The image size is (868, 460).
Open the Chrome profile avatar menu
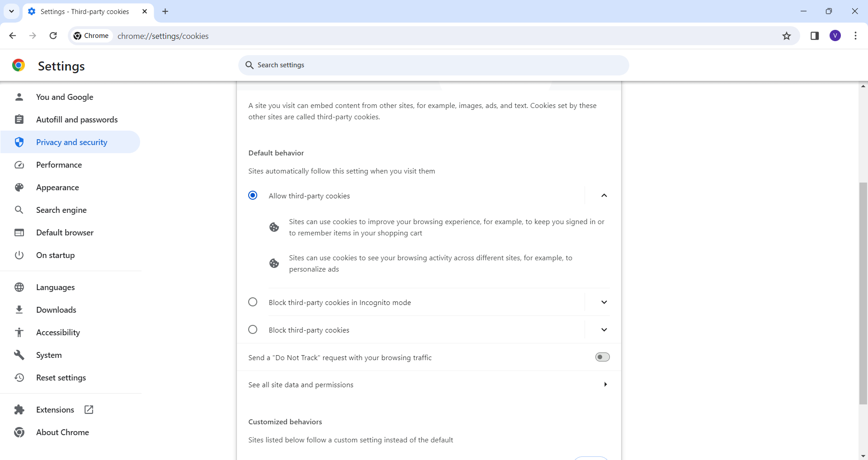(x=835, y=36)
